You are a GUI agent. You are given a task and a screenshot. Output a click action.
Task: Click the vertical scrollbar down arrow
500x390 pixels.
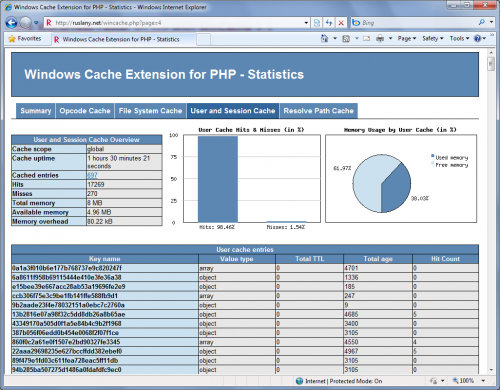click(x=491, y=370)
